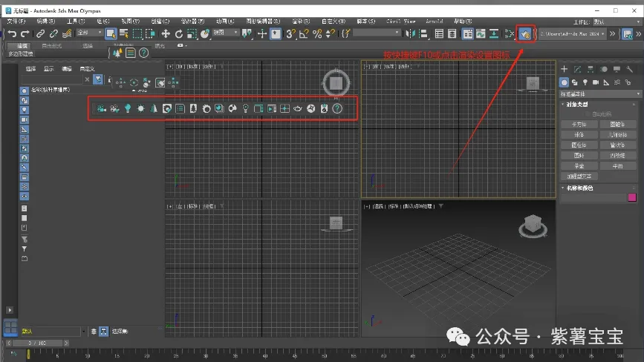Open the Arnold menu
644x362 pixels.
click(434, 22)
